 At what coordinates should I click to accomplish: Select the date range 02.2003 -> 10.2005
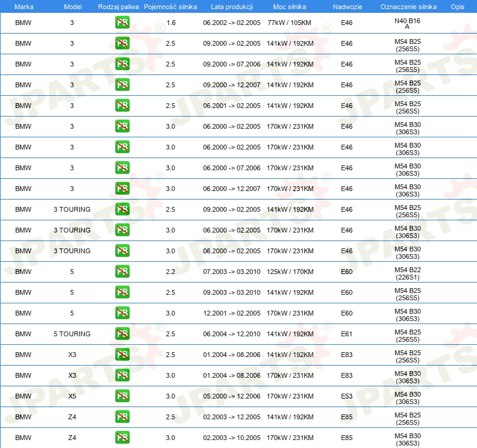tap(232, 438)
